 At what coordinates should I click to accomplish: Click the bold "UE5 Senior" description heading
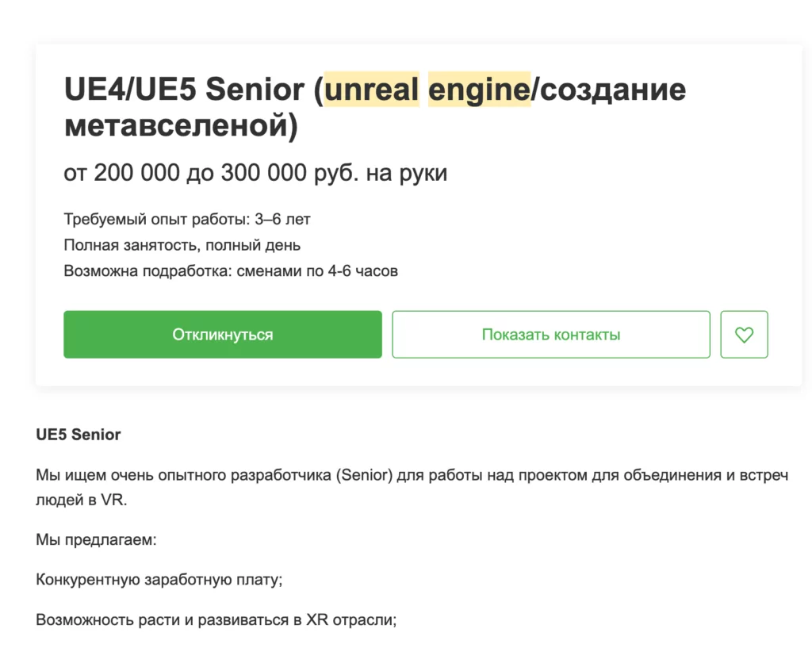click(79, 435)
